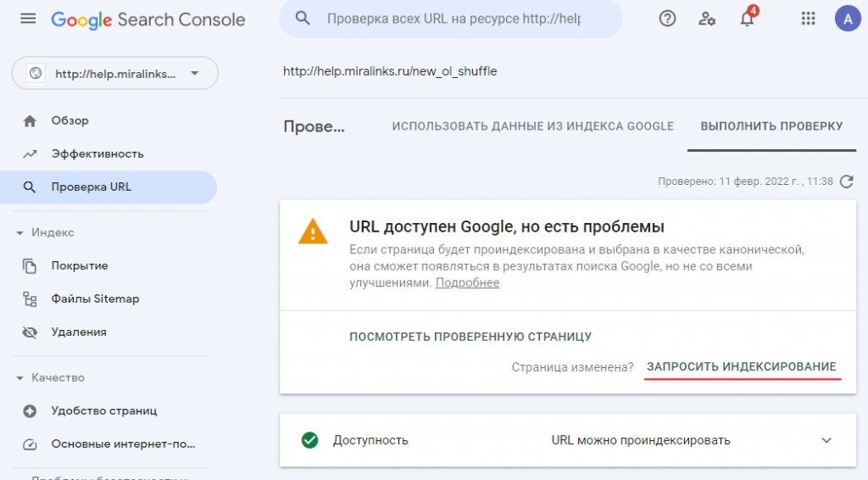Open the Google apps grid
Screen dimensions: 868x480
click(x=808, y=19)
